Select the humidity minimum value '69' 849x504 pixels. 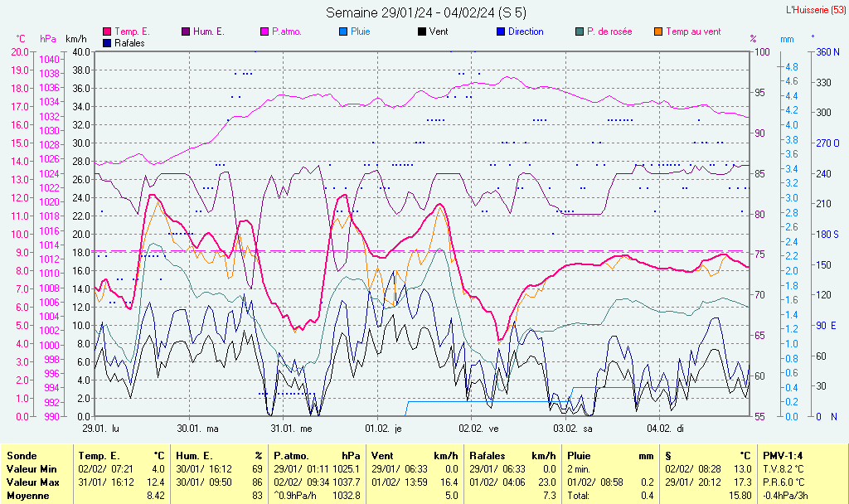coord(257,469)
